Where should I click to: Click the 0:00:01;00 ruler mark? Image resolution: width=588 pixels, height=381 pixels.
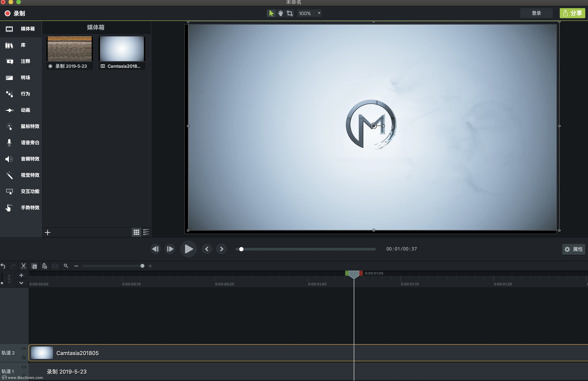point(317,284)
